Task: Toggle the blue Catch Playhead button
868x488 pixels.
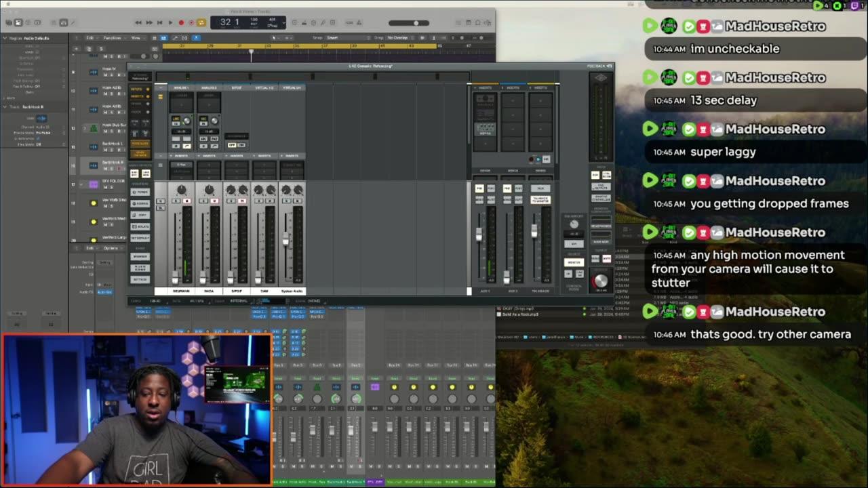Action: [196, 37]
